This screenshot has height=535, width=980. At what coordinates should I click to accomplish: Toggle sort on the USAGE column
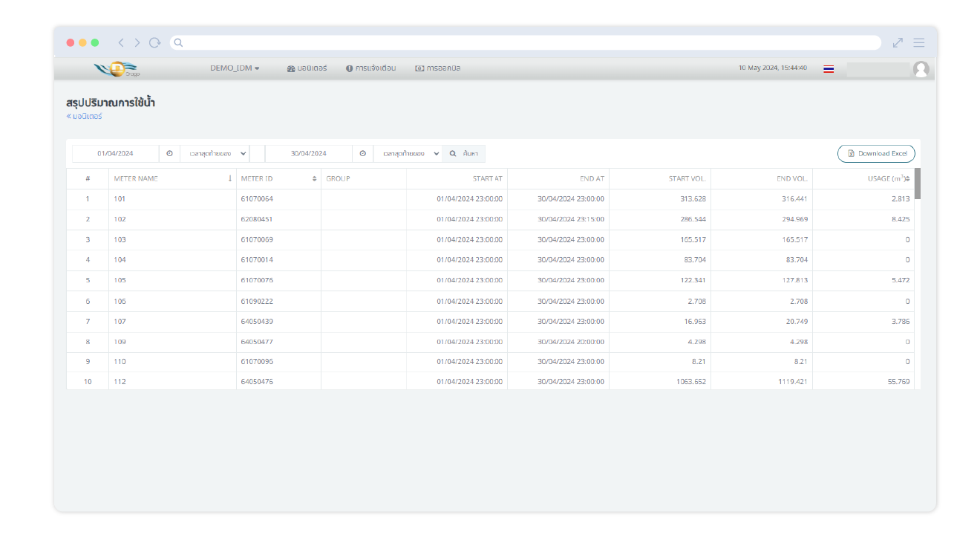click(x=907, y=179)
